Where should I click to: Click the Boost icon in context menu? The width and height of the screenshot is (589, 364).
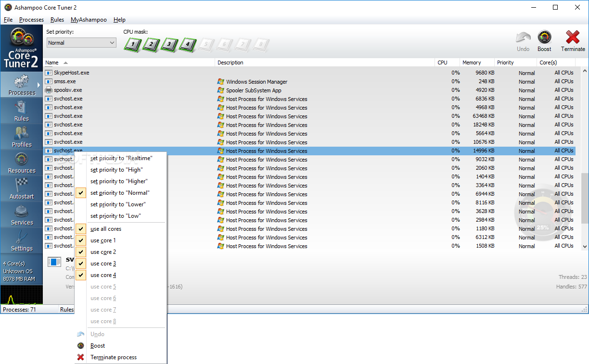(81, 346)
